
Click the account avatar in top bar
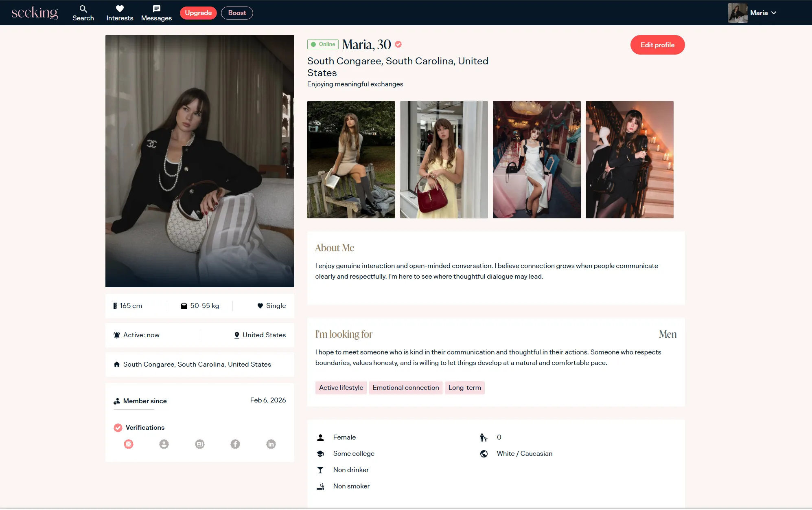[738, 13]
